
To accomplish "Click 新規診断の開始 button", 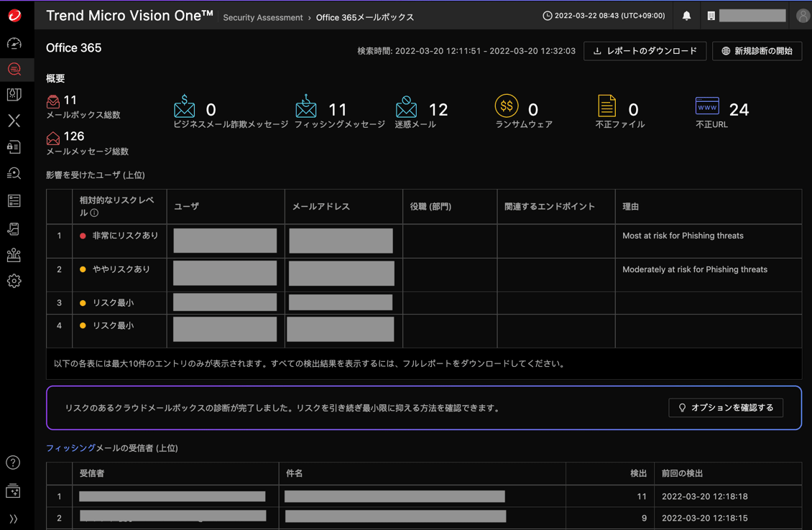I will pos(757,51).
